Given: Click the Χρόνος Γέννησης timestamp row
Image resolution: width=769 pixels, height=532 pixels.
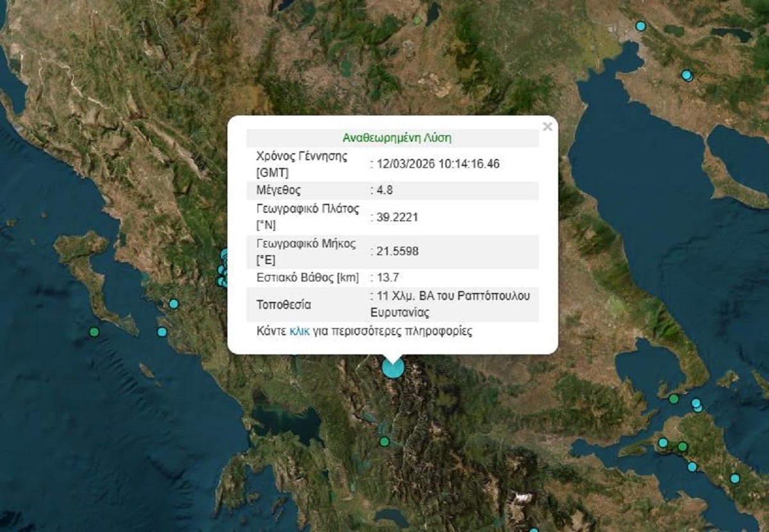Looking at the screenshot, I should point(434,163).
